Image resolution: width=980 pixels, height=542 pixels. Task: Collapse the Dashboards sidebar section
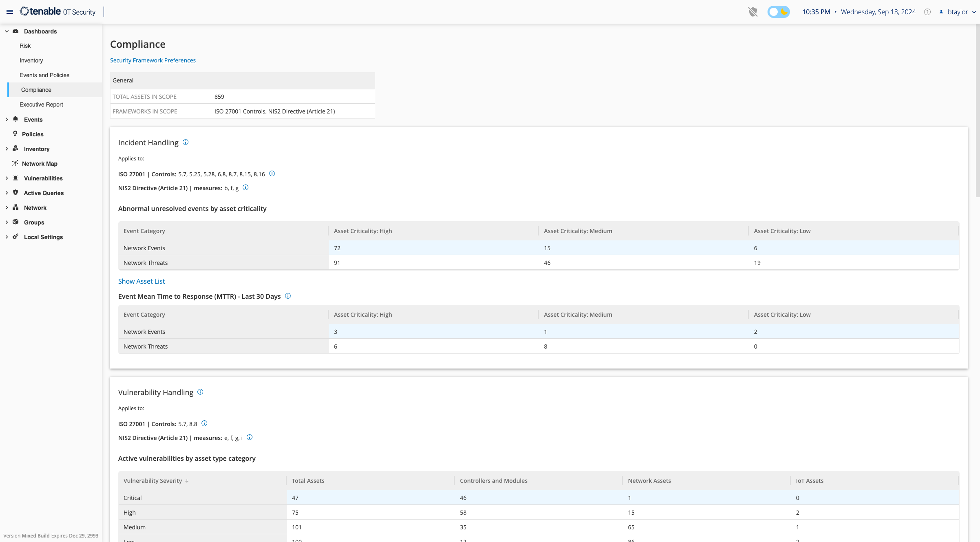pyautogui.click(x=7, y=31)
